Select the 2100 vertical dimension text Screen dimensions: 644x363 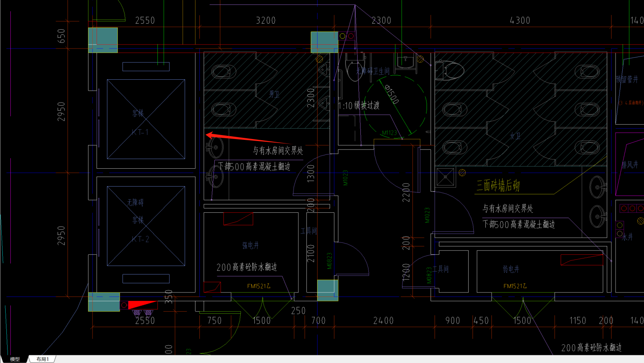pos(311,254)
